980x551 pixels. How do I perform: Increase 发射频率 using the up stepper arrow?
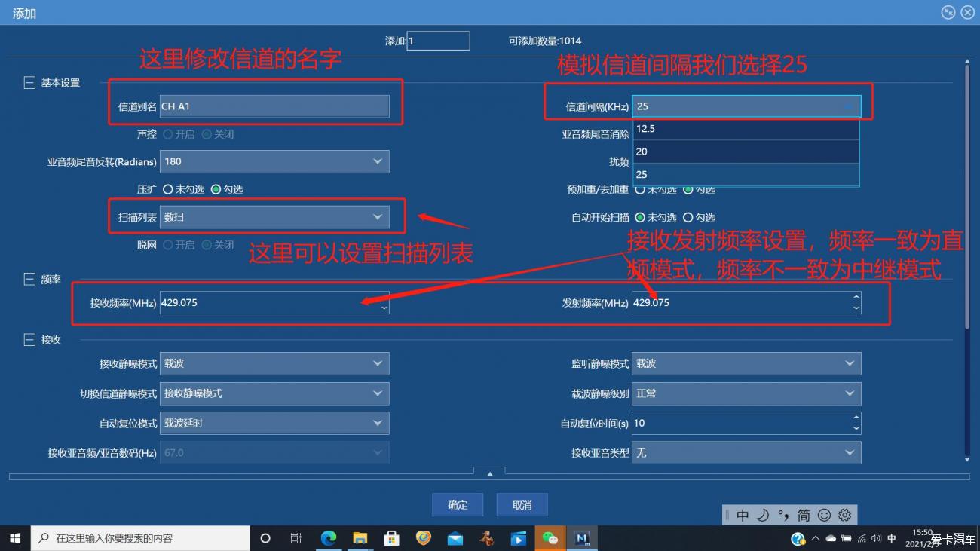pos(856,298)
